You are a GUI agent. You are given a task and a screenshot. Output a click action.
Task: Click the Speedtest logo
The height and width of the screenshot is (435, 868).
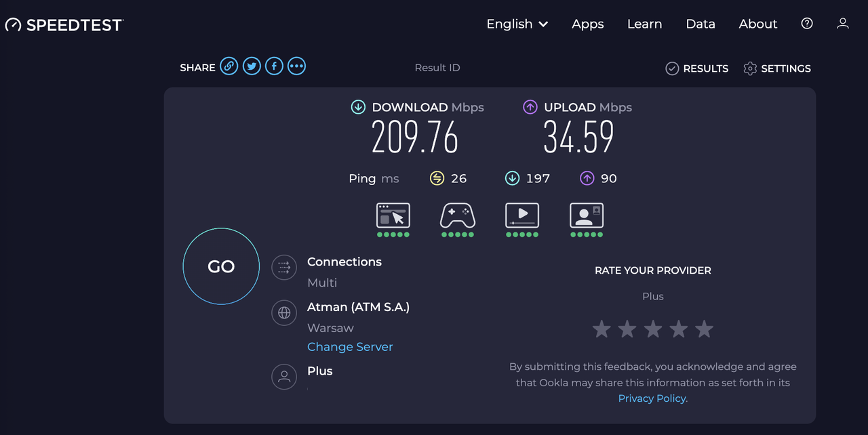[64, 25]
